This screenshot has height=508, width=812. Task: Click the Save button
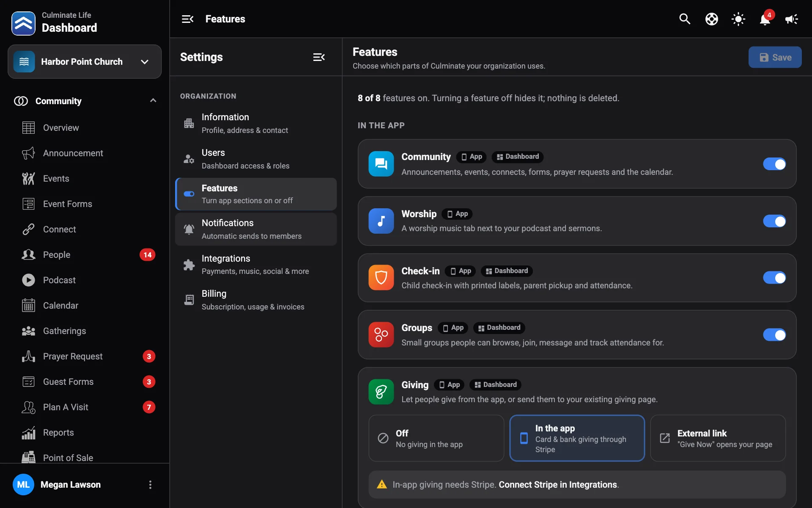(x=775, y=57)
